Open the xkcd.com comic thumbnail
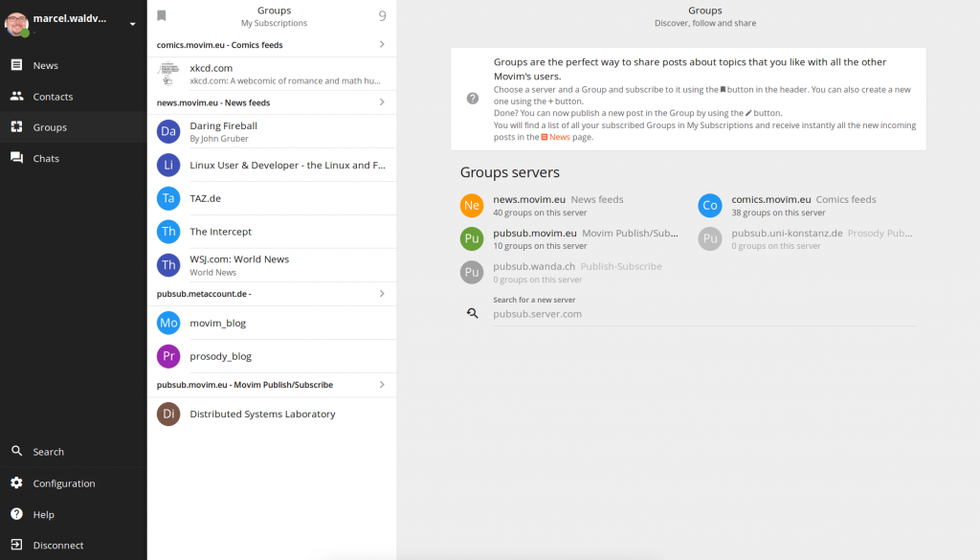The width and height of the screenshot is (980, 560). tap(168, 74)
